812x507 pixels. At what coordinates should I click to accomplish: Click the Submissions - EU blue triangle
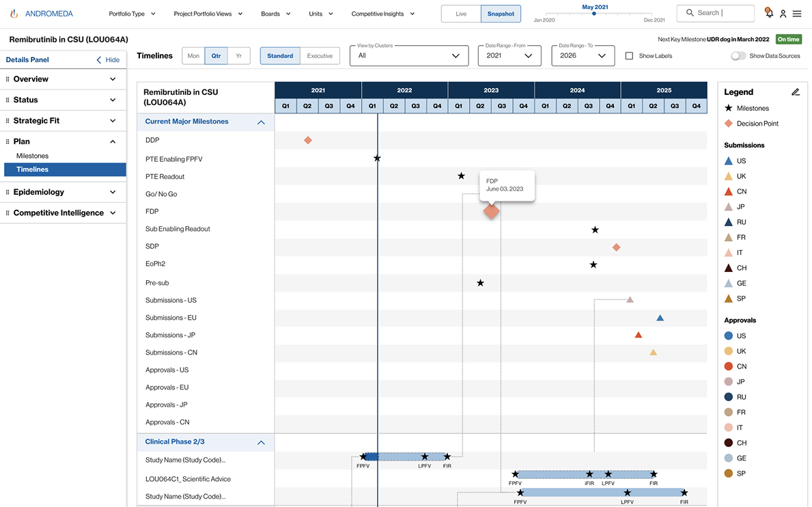tap(660, 318)
